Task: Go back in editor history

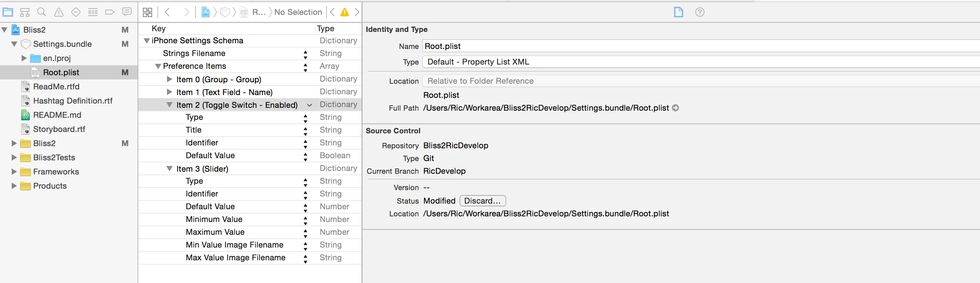Action: (x=167, y=12)
